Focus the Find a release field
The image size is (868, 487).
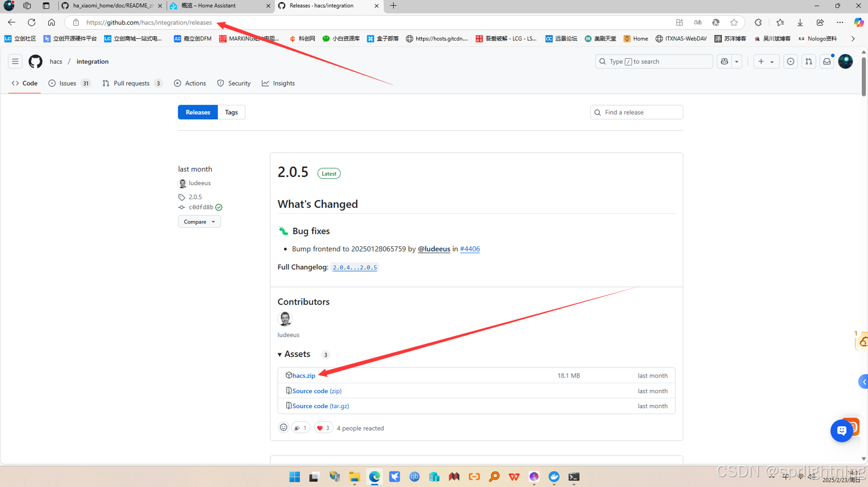point(636,112)
